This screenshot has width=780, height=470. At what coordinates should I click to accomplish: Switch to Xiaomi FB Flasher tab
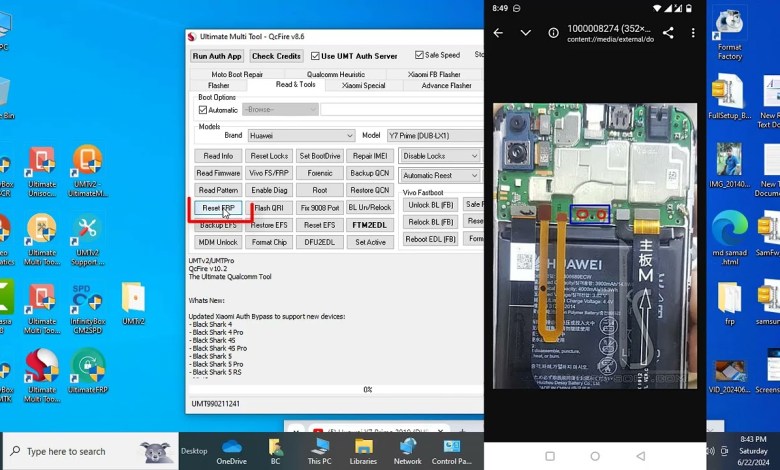point(434,75)
